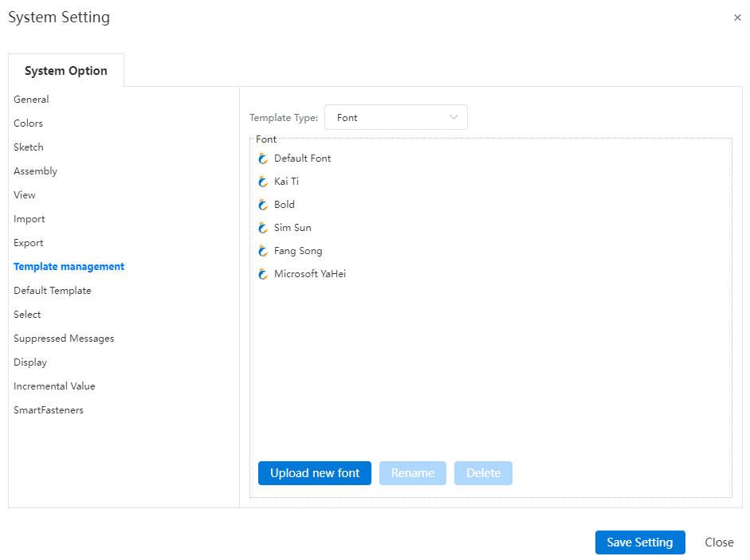Viewport: 750px width, 560px height.
Task: Select the Bold font entry
Action: coord(284,205)
